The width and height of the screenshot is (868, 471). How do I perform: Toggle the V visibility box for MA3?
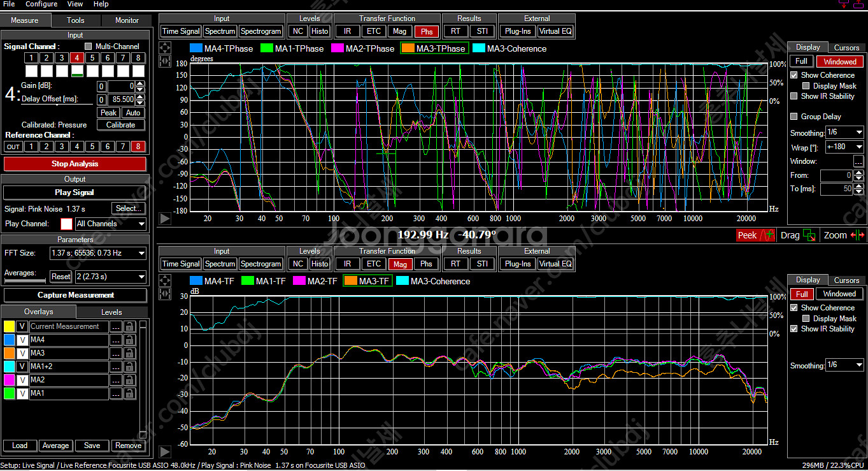(x=22, y=353)
